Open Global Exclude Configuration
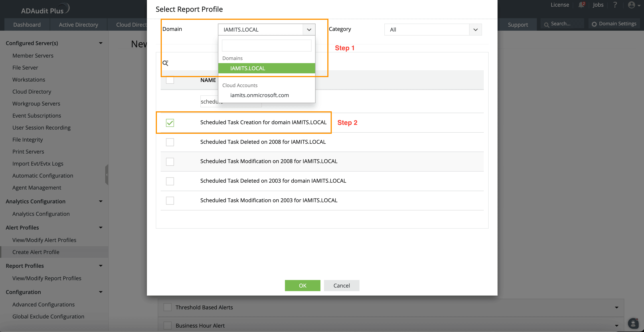 pos(48,316)
